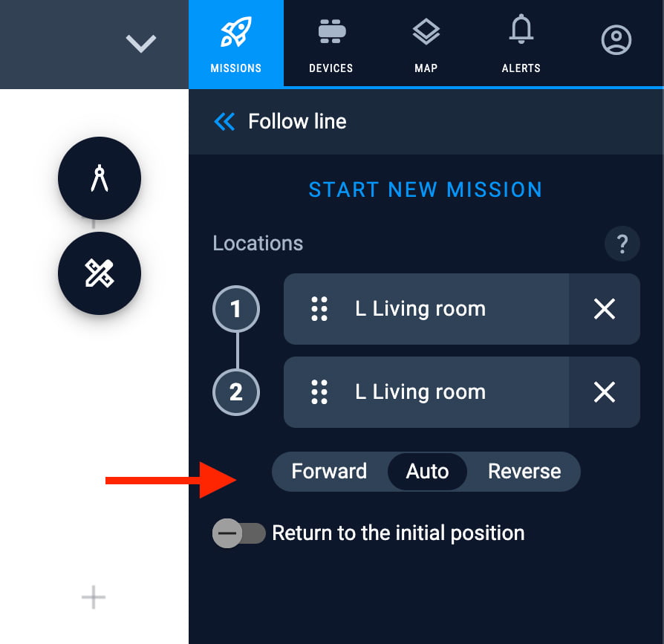Grab drag handle of second location

click(x=319, y=392)
